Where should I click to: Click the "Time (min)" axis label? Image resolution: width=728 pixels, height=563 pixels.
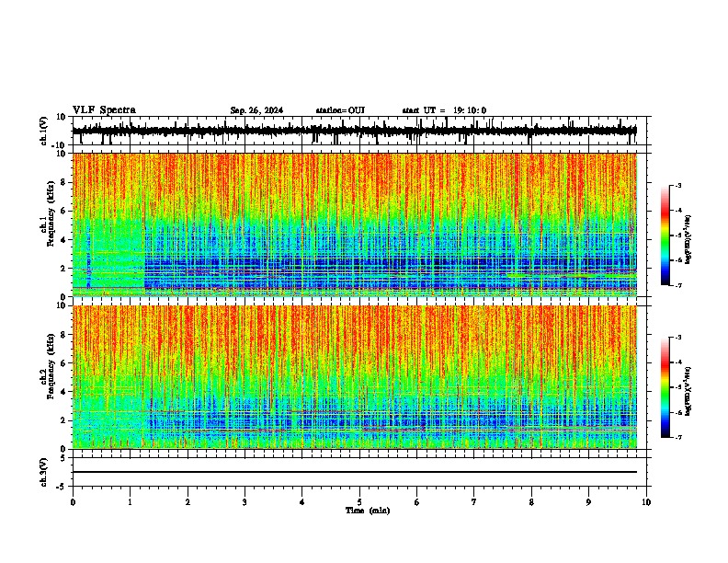pos(368,511)
